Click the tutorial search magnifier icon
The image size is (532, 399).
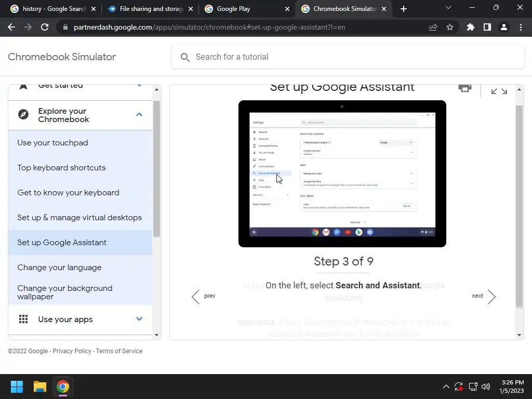(185, 57)
